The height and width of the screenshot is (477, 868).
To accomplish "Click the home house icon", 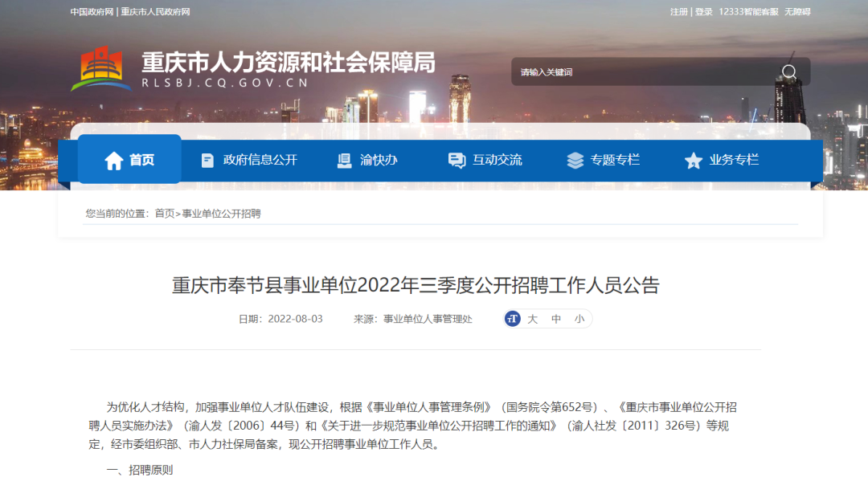I will pyautogui.click(x=114, y=161).
